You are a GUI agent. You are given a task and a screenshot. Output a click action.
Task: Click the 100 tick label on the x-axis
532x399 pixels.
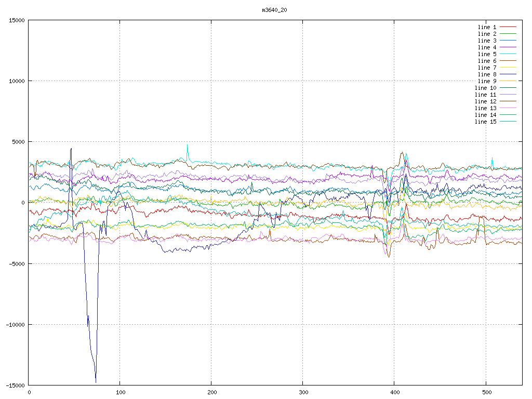click(x=120, y=392)
